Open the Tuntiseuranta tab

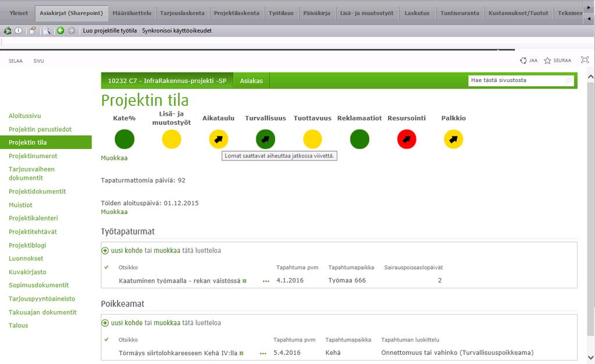coord(459,13)
